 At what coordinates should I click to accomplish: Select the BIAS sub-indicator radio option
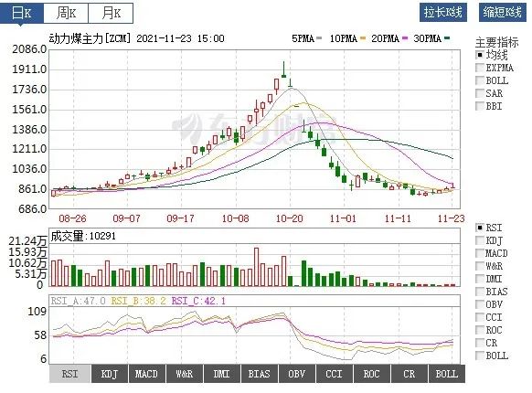coord(480,292)
